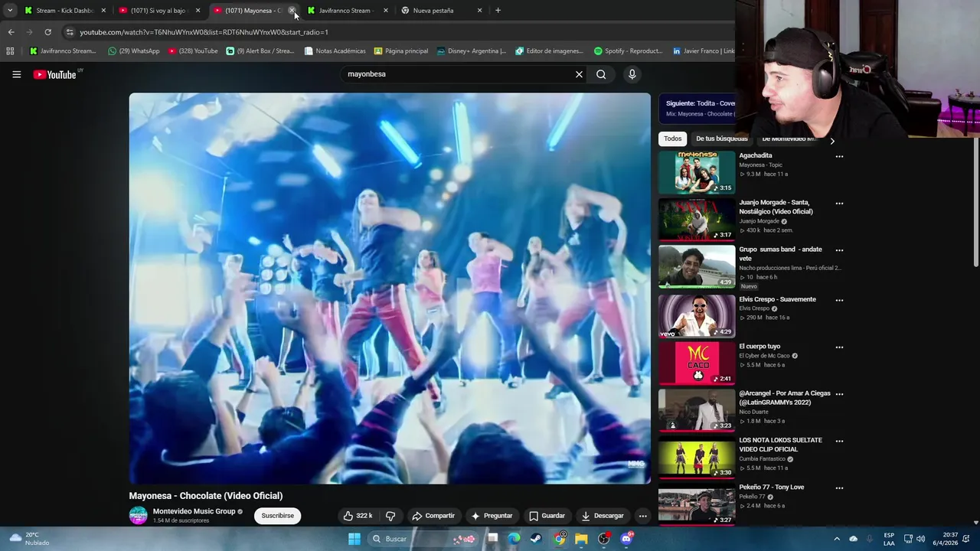Show hidden system tray icons chevron
The height and width of the screenshot is (551, 980).
pos(837,539)
